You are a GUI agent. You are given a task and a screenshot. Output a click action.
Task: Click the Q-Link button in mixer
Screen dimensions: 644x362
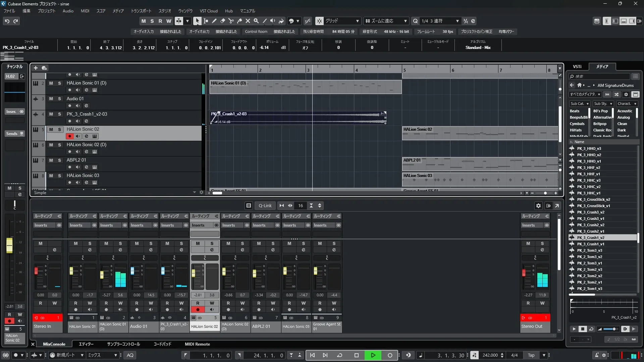265,206
